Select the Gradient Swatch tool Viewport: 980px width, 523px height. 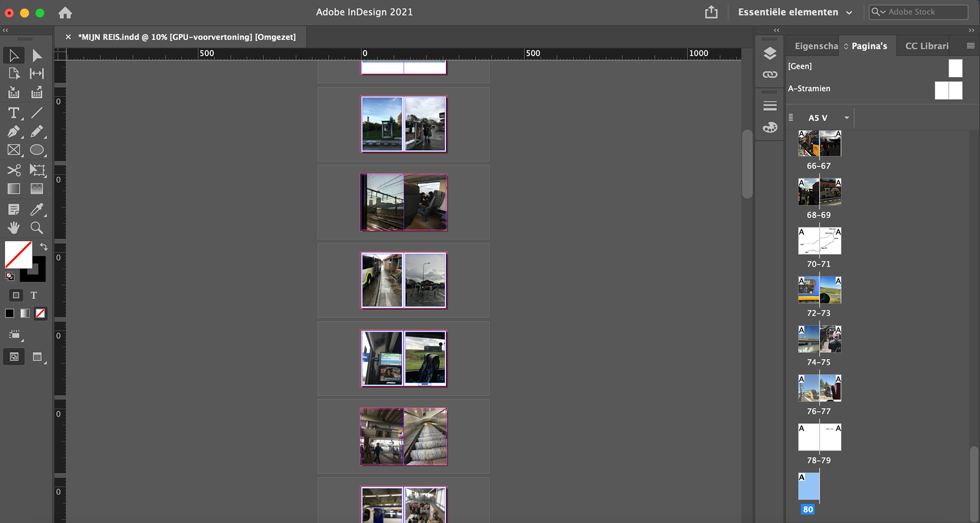point(14,189)
